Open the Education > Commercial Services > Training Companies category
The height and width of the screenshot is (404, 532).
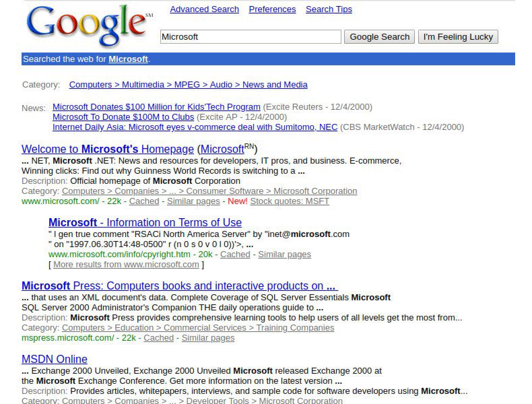(x=198, y=328)
